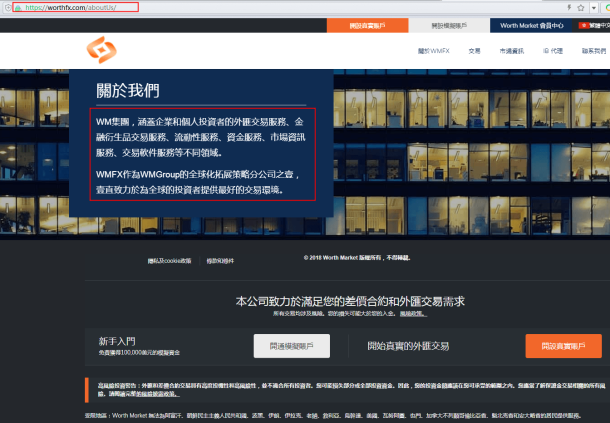Click the bookmark star icon
The height and width of the screenshot is (423, 610).
click(581, 7)
